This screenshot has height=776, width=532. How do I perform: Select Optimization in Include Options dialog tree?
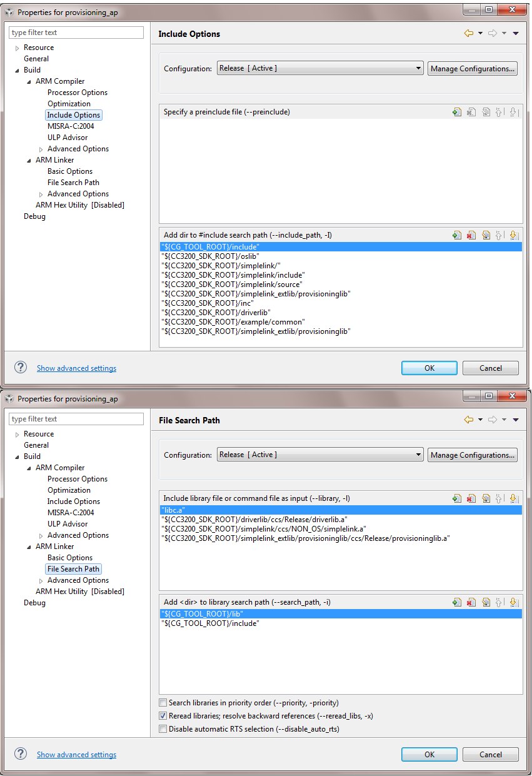coord(69,104)
